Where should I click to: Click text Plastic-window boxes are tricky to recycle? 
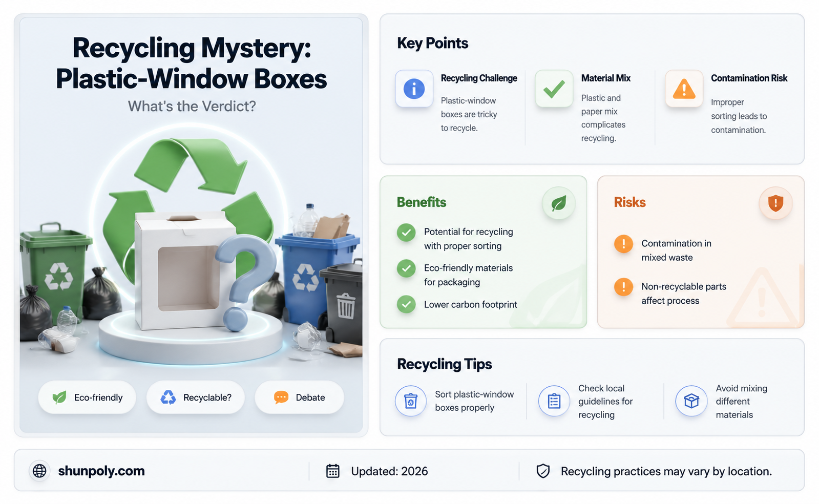[469, 114]
